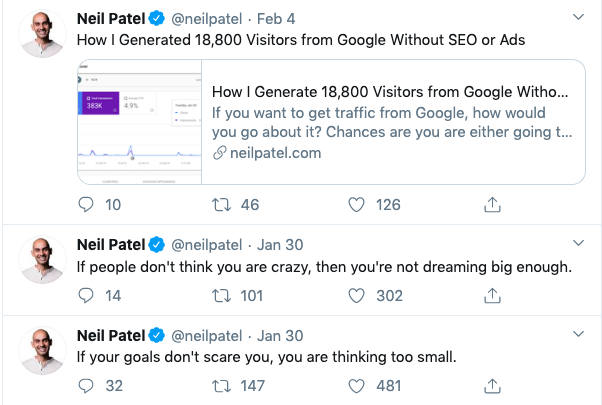Open the link card analytics chart thumbnail
The height and width of the screenshot is (405, 602).
139,122
